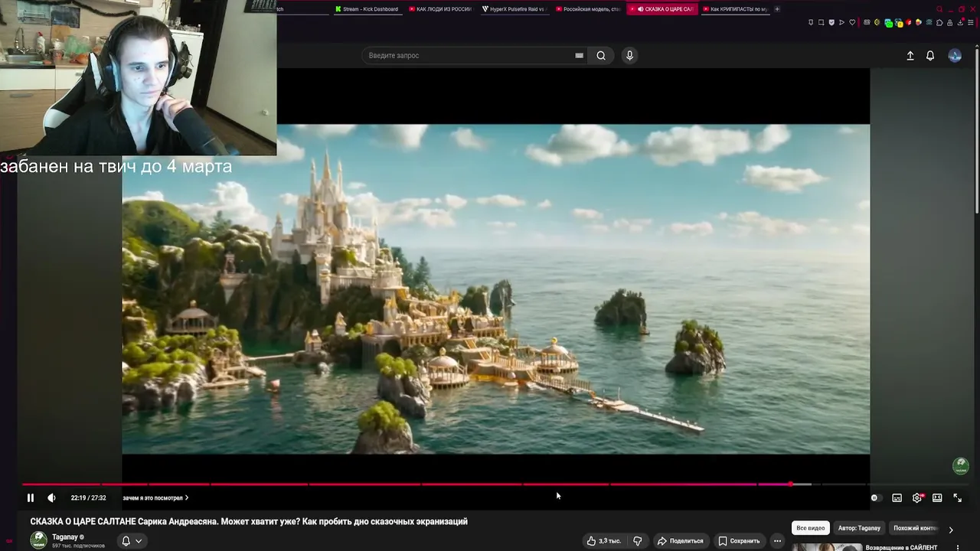Screen dimensions: 980x551
Task: Open the player settings gear
Action: (917, 497)
